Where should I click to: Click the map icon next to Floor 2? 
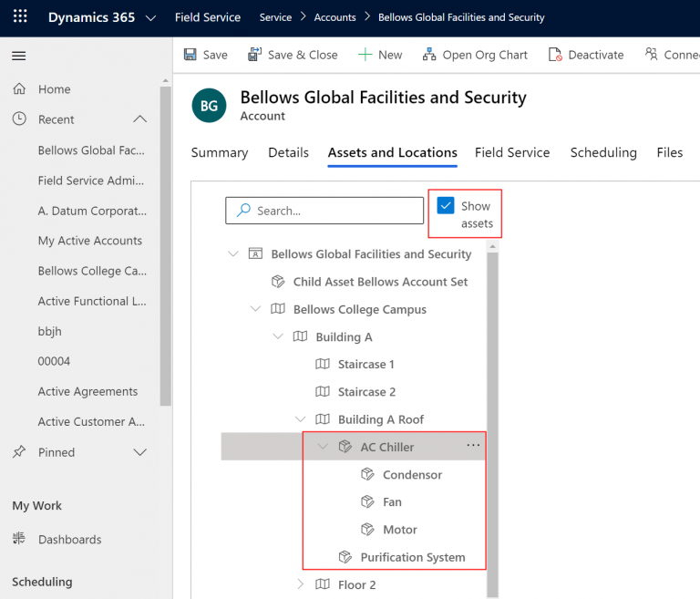click(x=323, y=584)
